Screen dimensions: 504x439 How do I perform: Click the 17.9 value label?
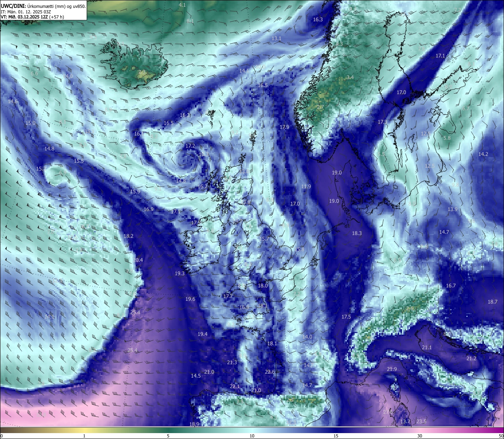284,127
